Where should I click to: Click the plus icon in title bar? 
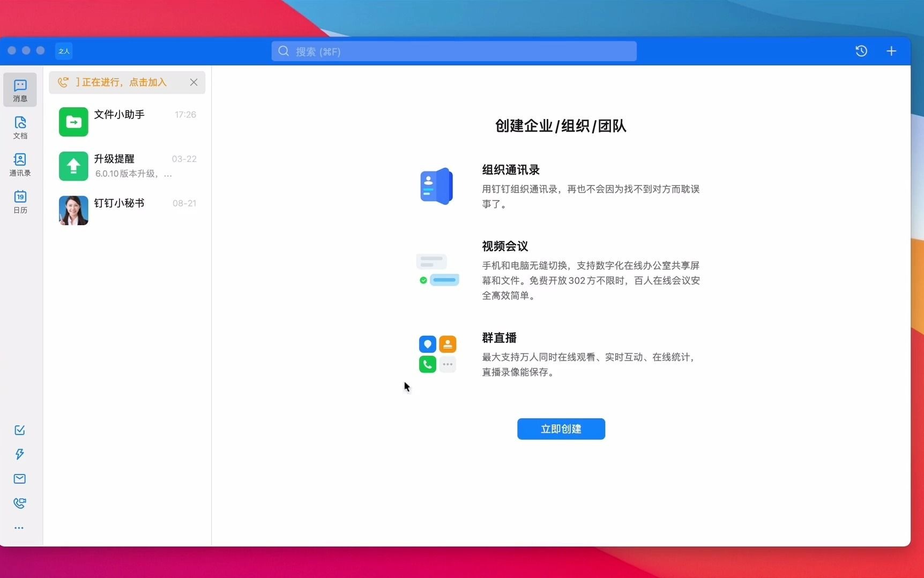point(891,51)
